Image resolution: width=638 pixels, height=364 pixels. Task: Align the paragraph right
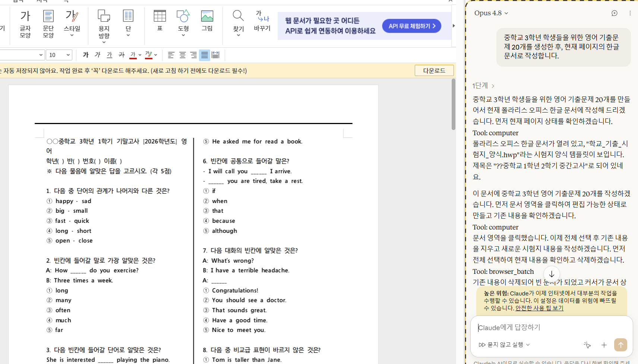tap(194, 55)
